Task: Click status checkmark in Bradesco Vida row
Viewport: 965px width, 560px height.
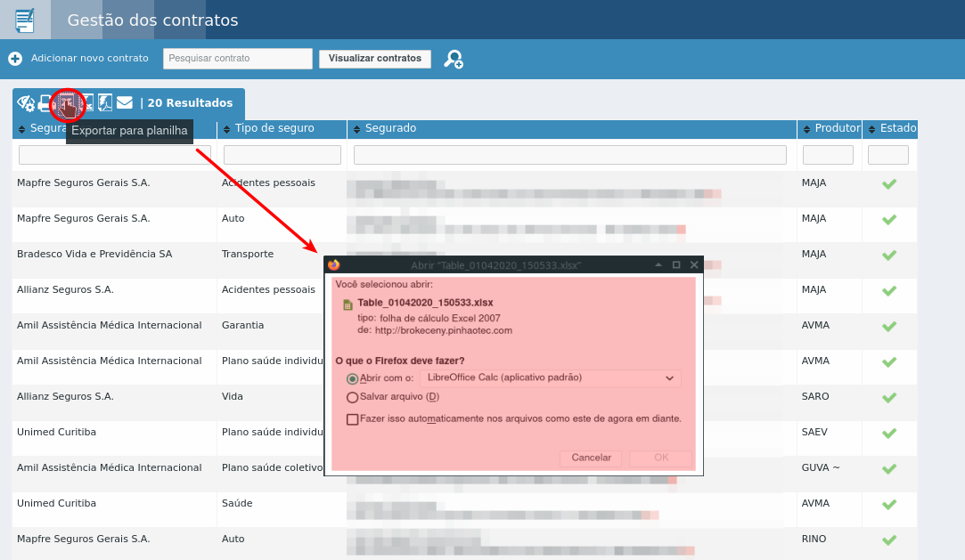Action: click(x=889, y=256)
